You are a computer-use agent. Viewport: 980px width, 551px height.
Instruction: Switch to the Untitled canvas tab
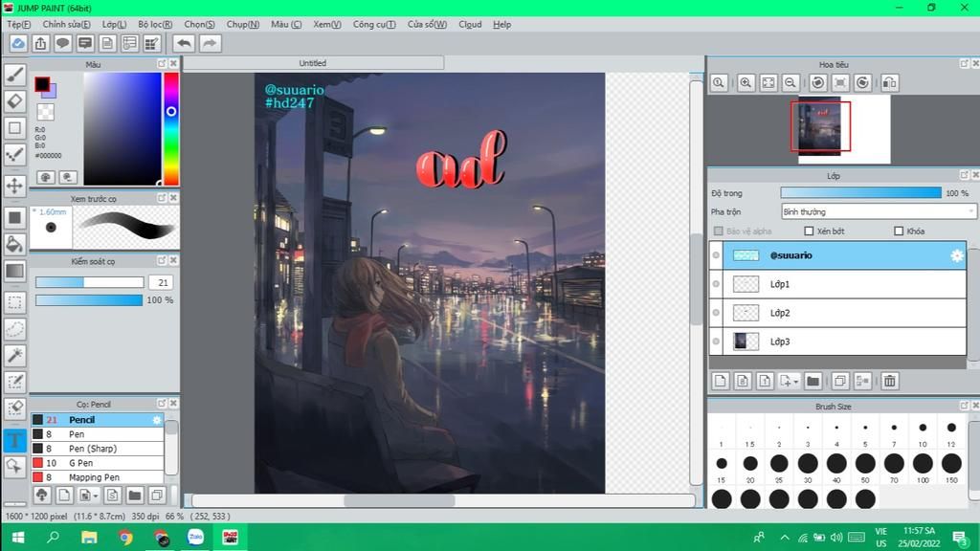click(313, 63)
